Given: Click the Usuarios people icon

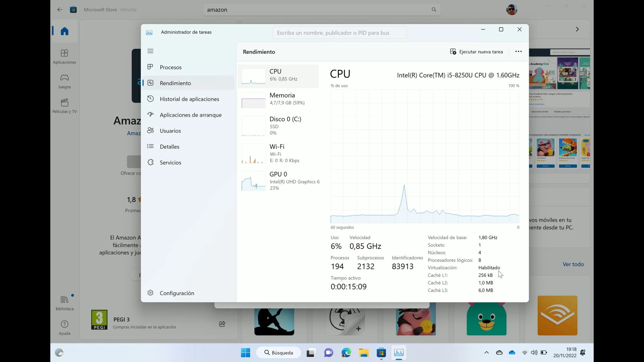Looking at the screenshot, I should pos(150,130).
